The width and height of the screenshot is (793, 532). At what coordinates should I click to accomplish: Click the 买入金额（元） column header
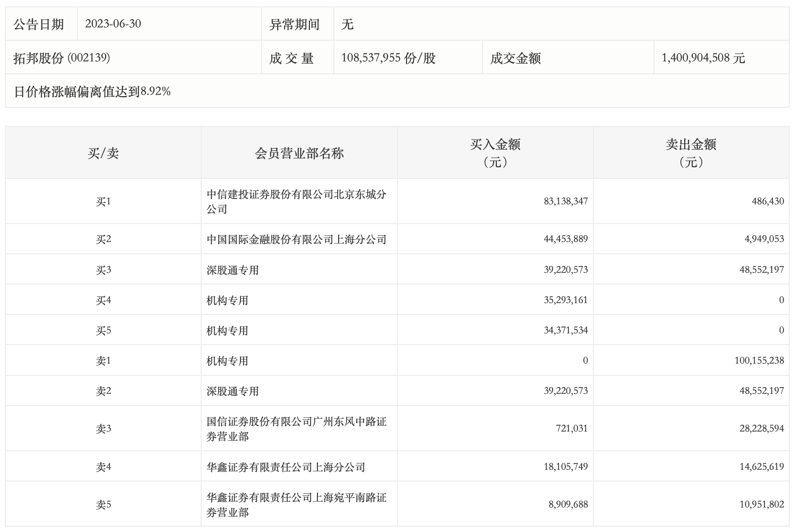[x=495, y=153]
